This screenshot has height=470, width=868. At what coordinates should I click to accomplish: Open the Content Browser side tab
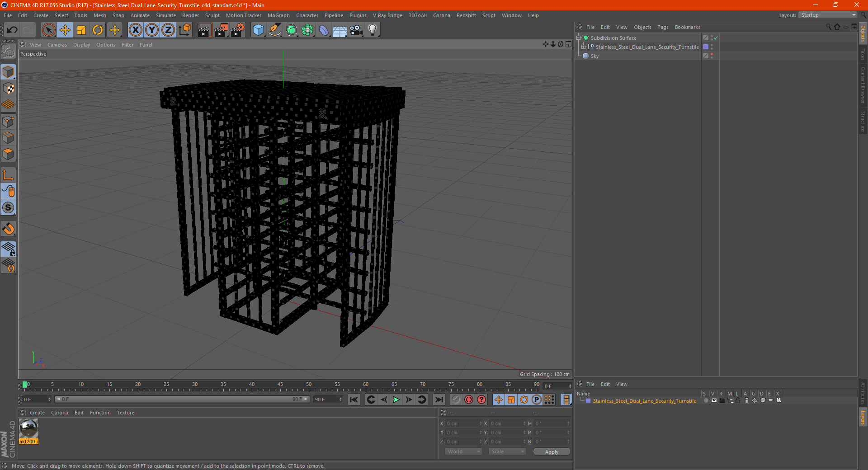coord(863,85)
